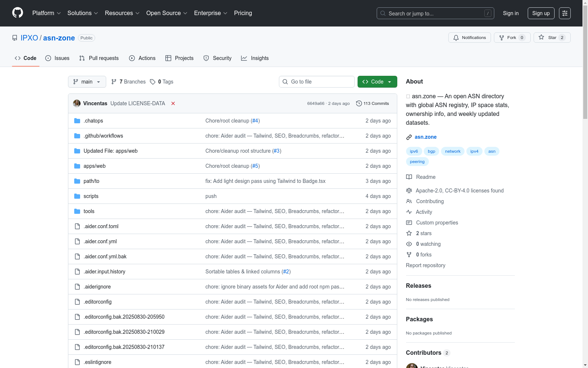588x368 pixels.
Task: Click the tag icon next to Tags
Action: click(153, 82)
